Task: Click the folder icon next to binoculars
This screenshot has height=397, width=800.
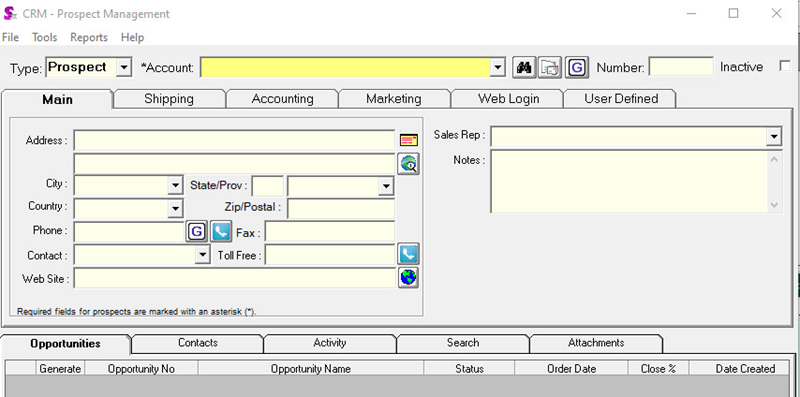Action: (x=550, y=67)
